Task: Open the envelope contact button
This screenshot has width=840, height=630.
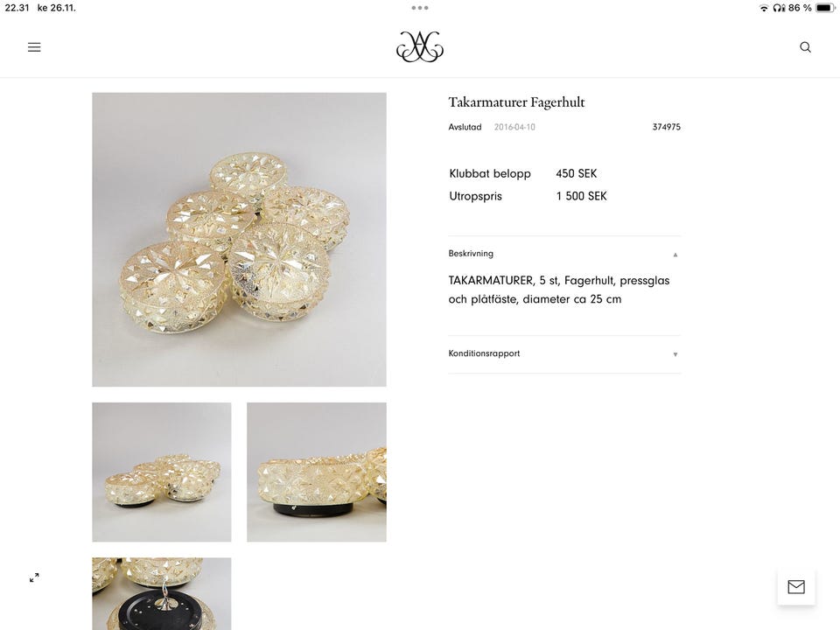Action: [x=796, y=587]
